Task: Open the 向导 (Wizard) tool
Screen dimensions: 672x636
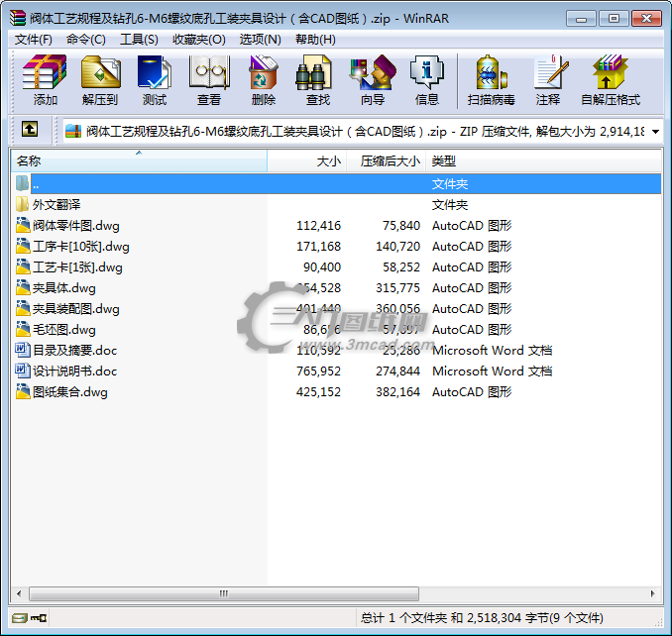Action: point(373,72)
